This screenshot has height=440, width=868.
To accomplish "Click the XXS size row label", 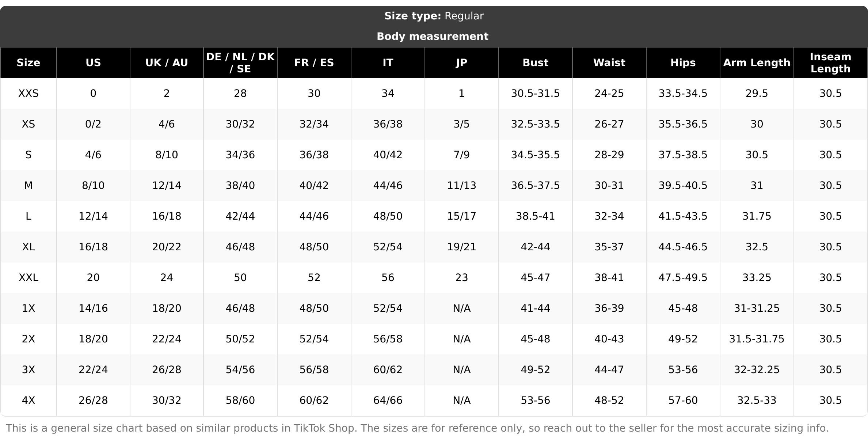I will tap(28, 94).
